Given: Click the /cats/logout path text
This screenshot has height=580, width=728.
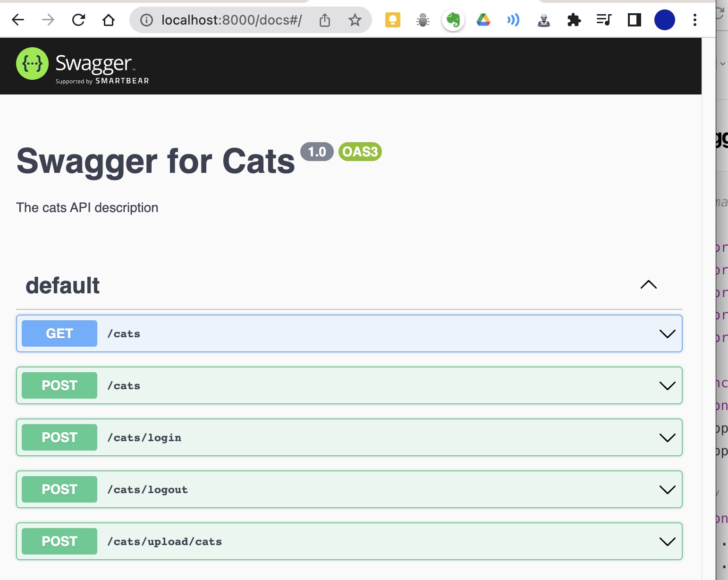Looking at the screenshot, I should tap(148, 490).
